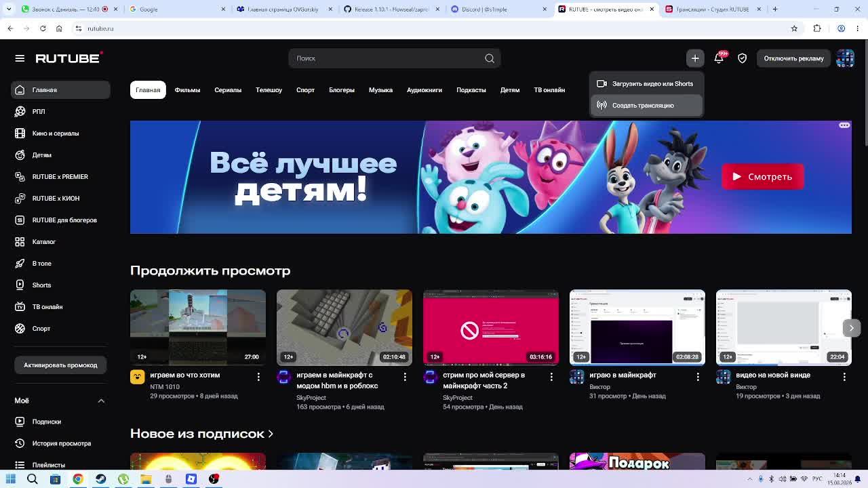This screenshot has width=868, height=488.
Task: Click Отключить рекламу button
Action: pos(793,58)
